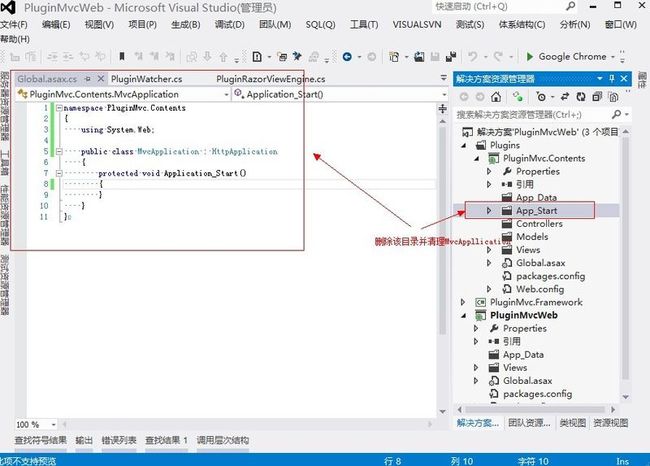Select the Models folder in the tree

(532, 237)
